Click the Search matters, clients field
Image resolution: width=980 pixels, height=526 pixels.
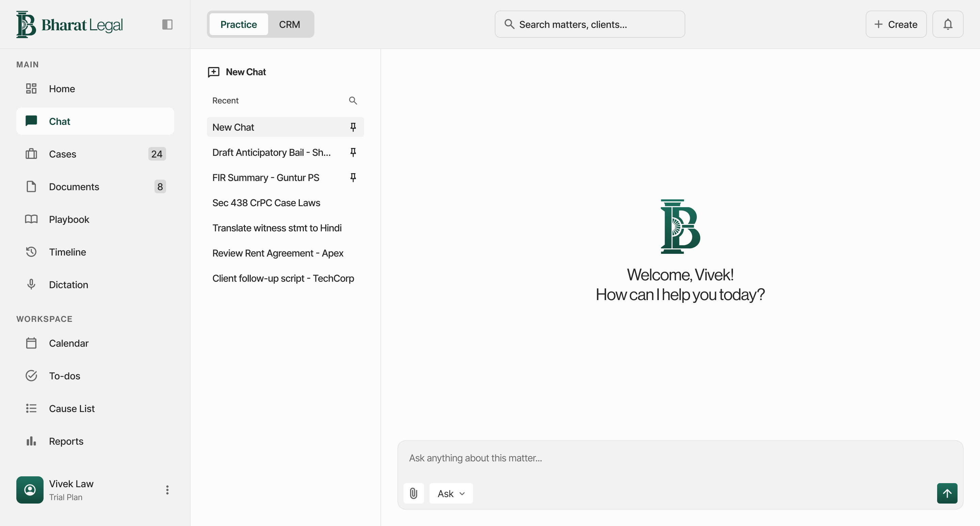590,24
